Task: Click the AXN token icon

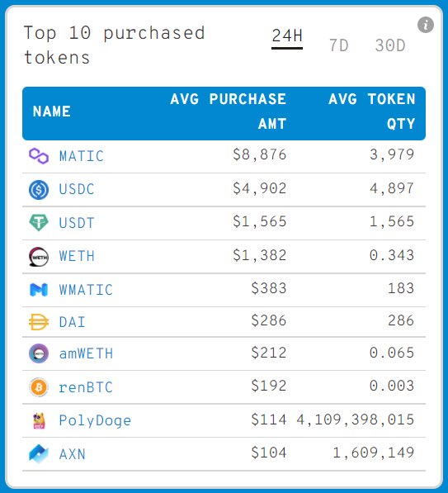Action: click(x=39, y=454)
